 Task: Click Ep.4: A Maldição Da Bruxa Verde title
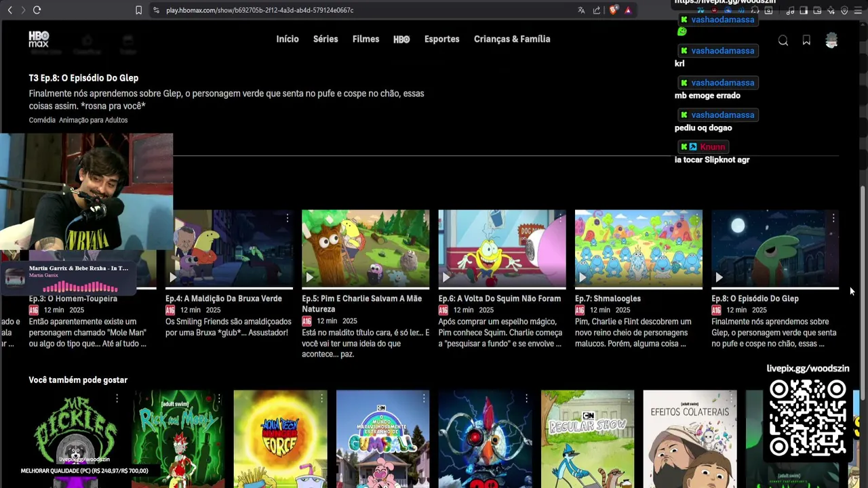pos(224,298)
